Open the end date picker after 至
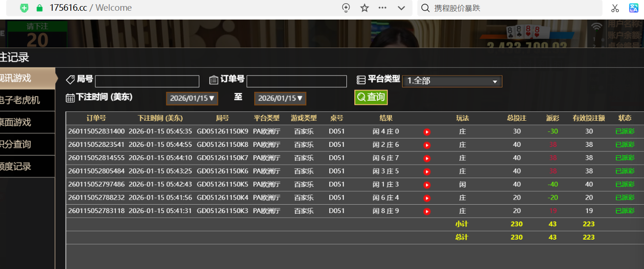The width and height of the screenshot is (644, 269). pos(280,98)
